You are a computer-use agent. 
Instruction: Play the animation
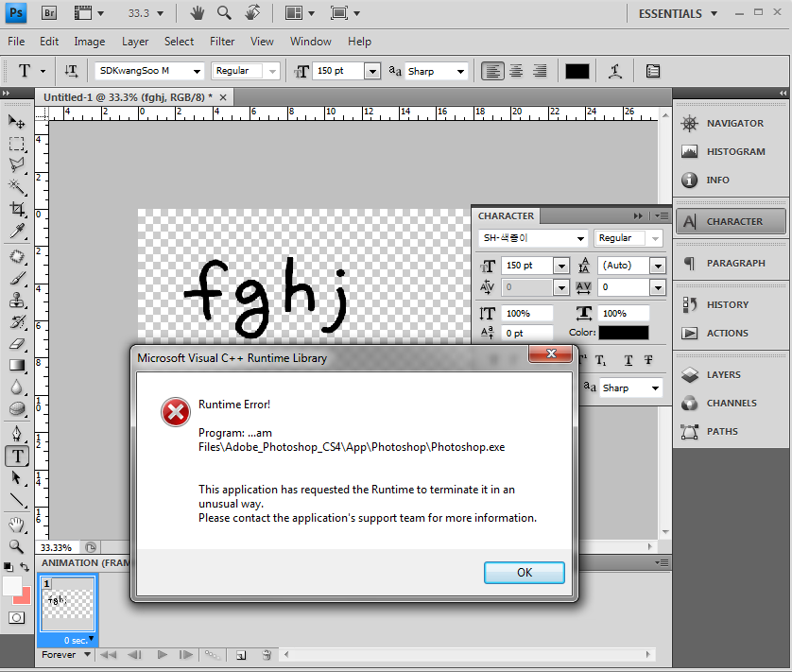(163, 655)
